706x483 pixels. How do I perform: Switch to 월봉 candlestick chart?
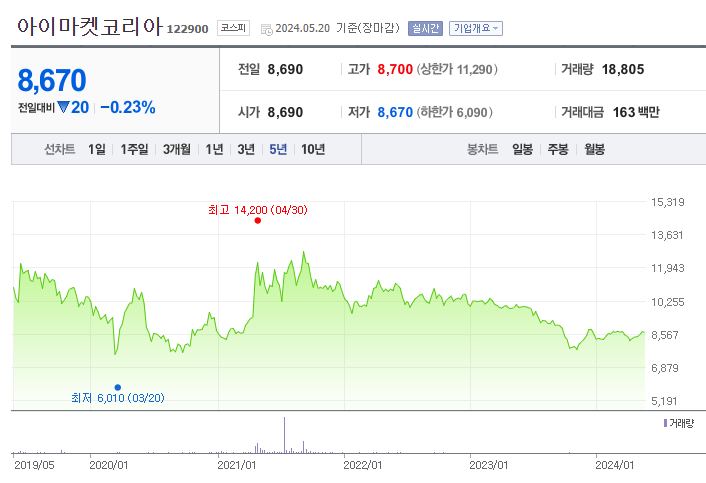pos(594,149)
